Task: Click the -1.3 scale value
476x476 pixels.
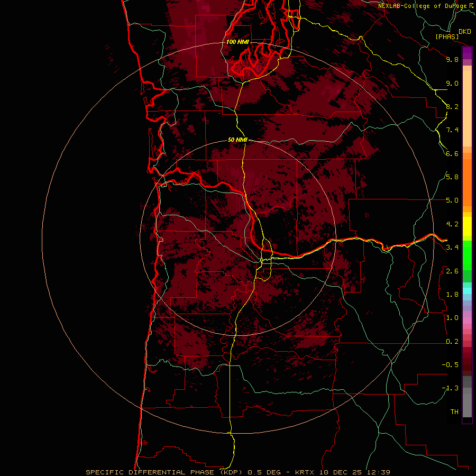Action: (x=450, y=388)
